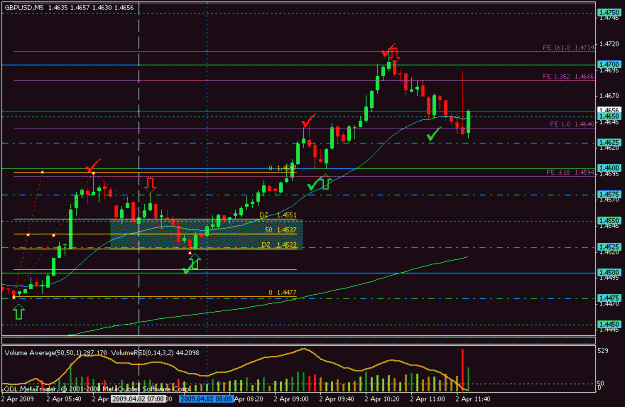This screenshot has width=625, height=407.
Task: Click the upper DZ 1.4551 zone label
Action: 278,215
